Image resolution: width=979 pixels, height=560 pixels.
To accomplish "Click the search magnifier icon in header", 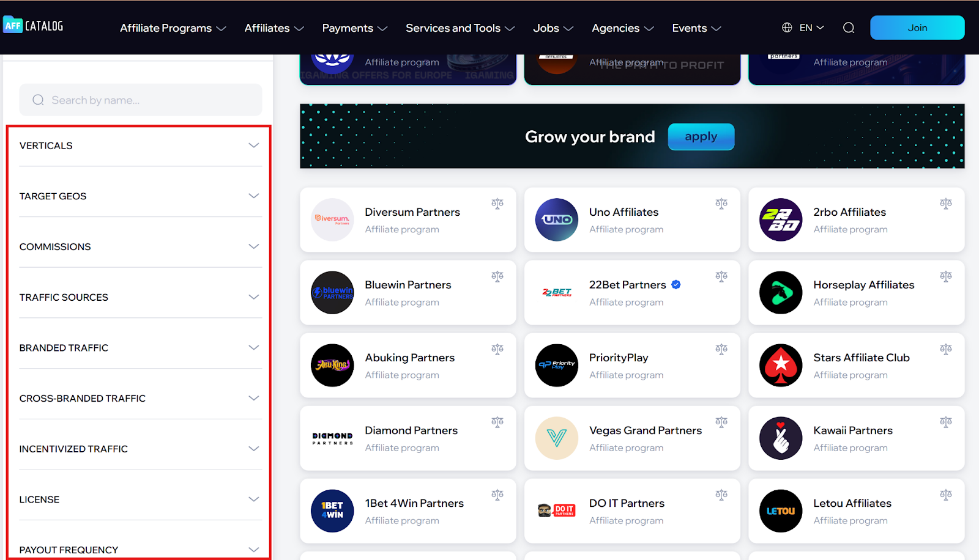I will point(848,28).
